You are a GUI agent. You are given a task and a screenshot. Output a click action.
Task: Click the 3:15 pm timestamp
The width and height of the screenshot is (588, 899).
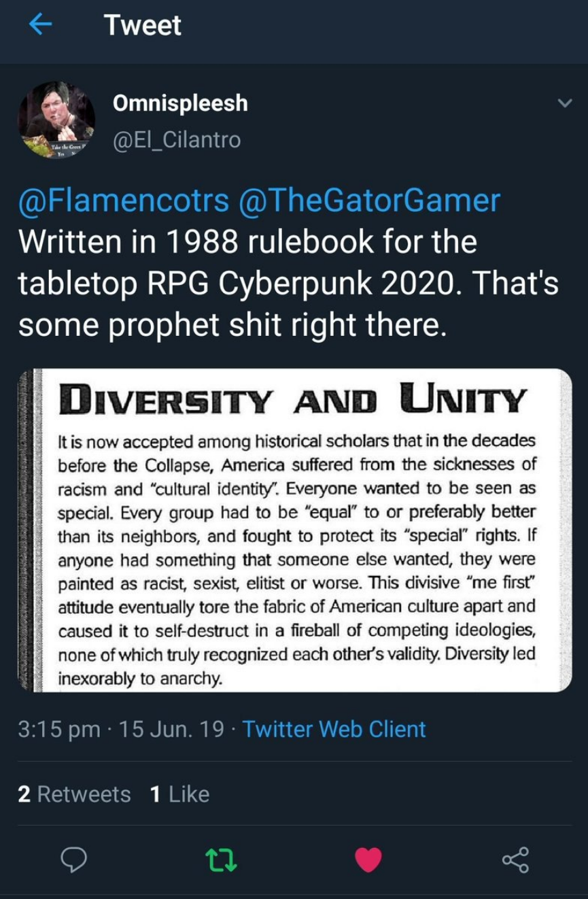coord(59,729)
